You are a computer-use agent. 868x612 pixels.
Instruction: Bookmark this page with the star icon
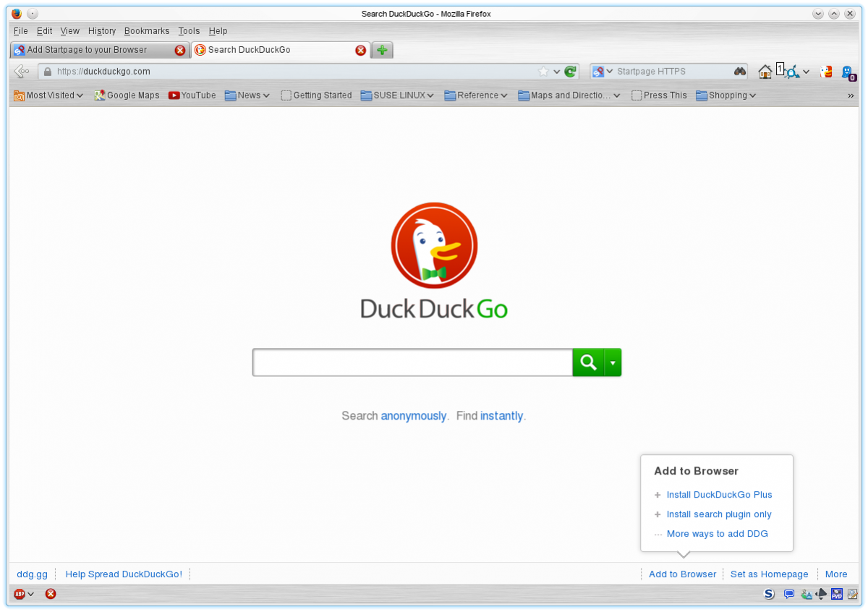(544, 72)
